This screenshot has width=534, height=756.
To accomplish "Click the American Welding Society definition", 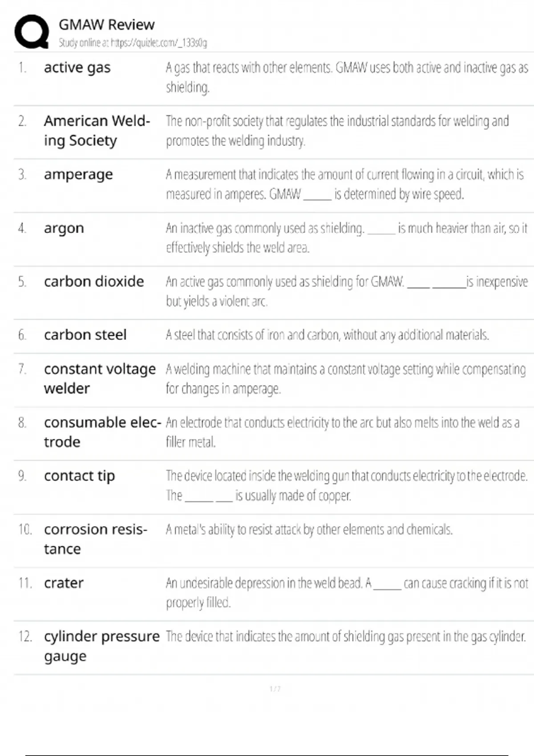I will click(x=337, y=131).
